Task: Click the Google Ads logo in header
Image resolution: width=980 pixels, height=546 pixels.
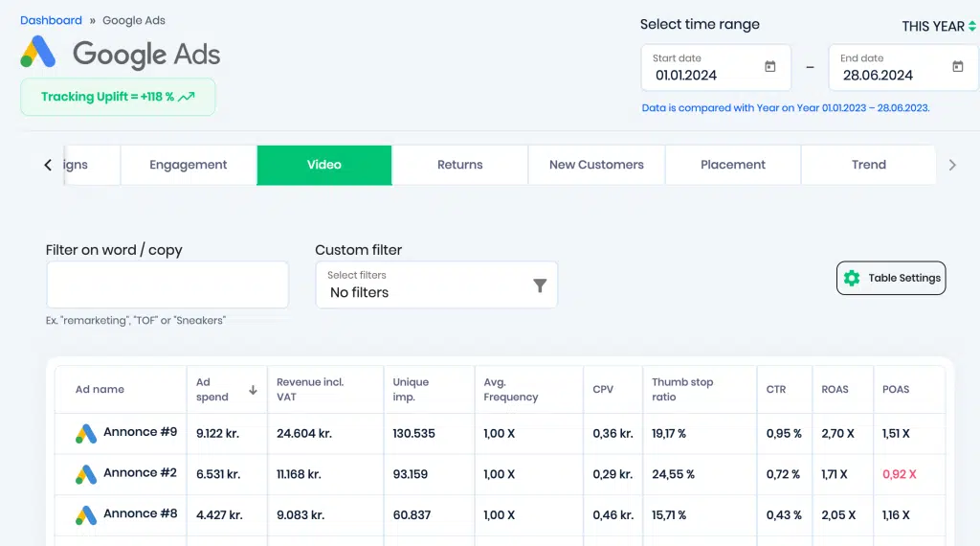Action: point(121,53)
